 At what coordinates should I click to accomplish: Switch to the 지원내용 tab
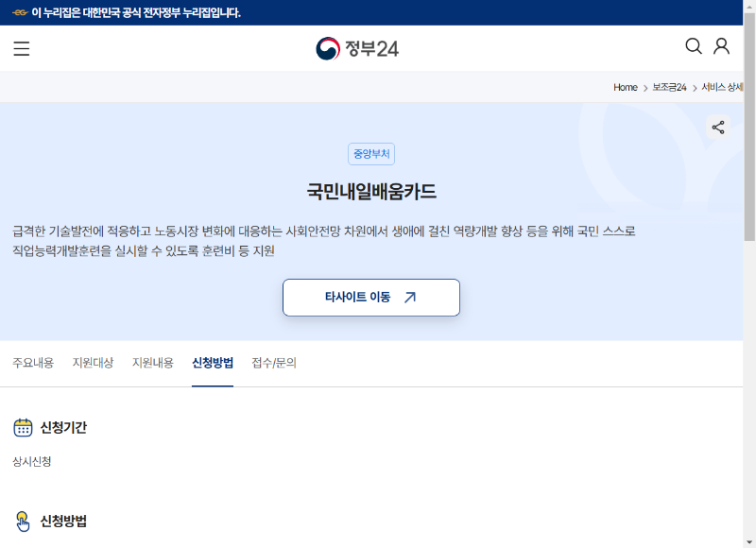pos(153,363)
